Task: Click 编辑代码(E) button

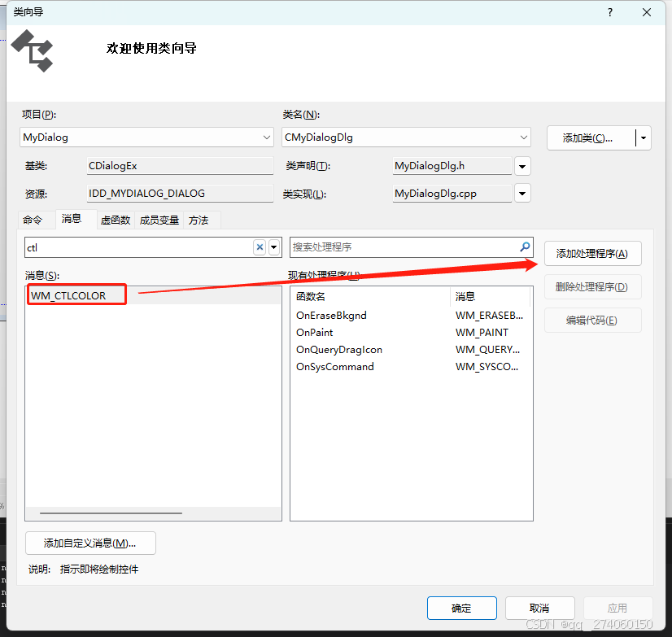Action: (593, 321)
